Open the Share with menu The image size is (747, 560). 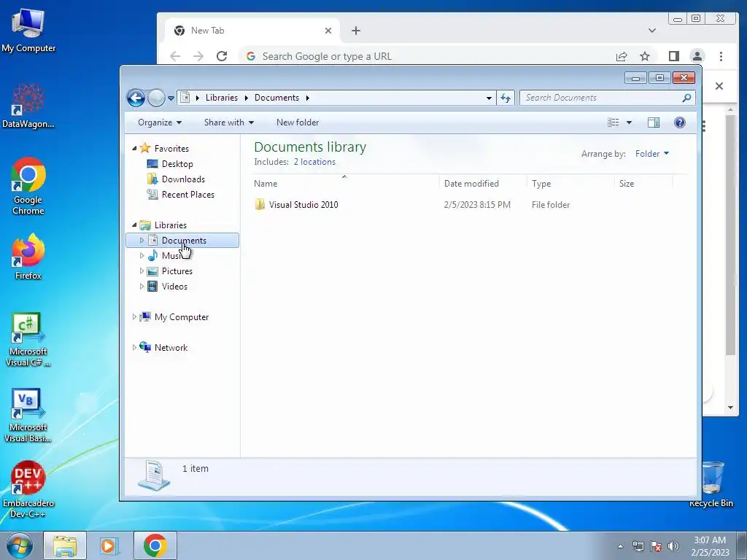coord(228,122)
